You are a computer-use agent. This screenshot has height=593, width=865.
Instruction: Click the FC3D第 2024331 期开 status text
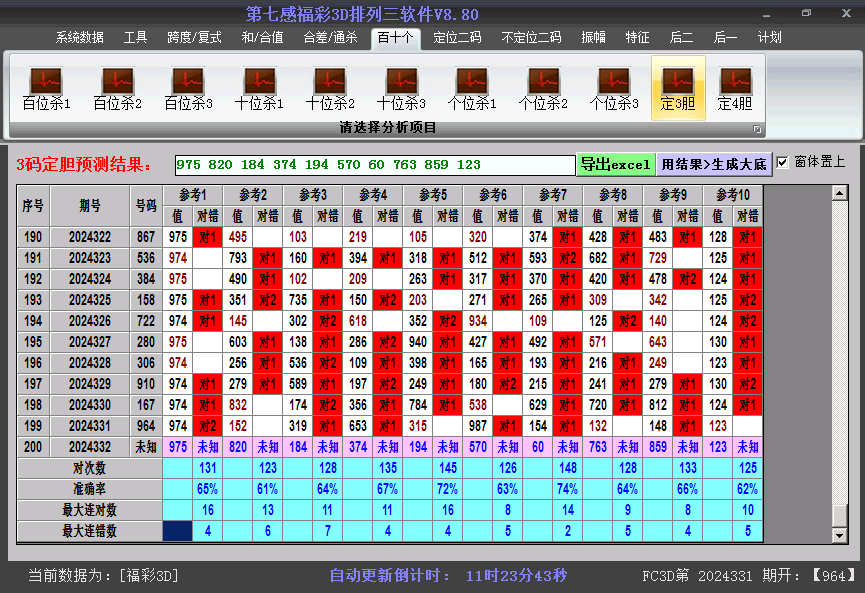point(749,576)
